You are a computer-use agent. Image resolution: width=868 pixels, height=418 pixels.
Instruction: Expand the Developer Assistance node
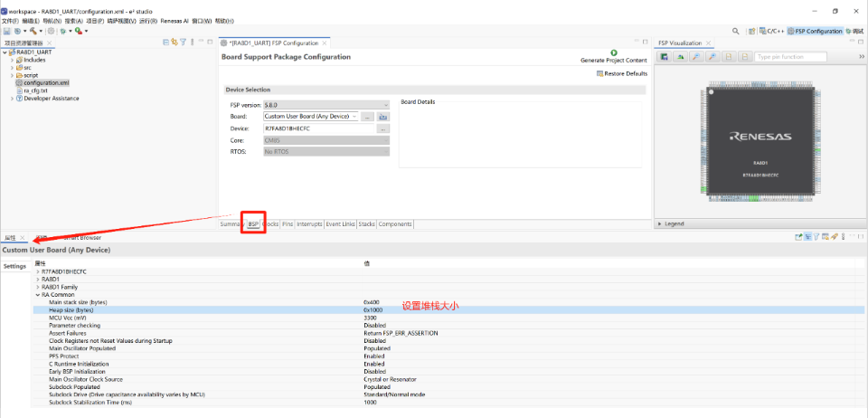[12, 99]
